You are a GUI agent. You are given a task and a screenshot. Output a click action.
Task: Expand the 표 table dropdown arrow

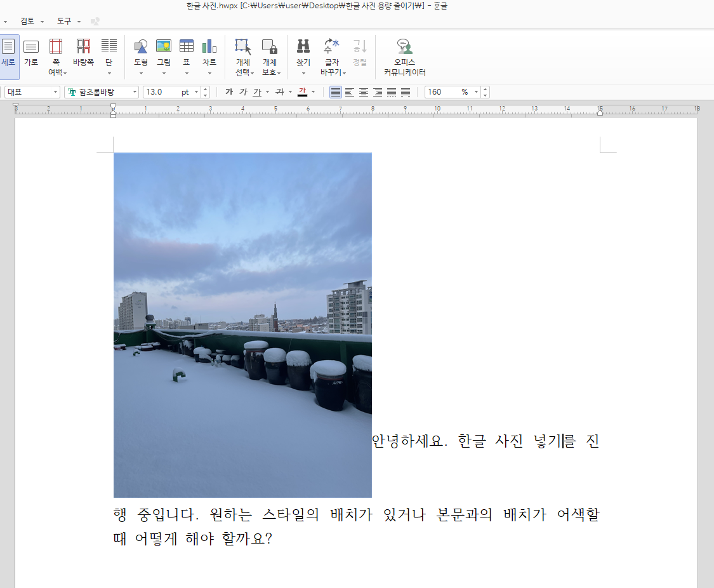click(x=187, y=73)
